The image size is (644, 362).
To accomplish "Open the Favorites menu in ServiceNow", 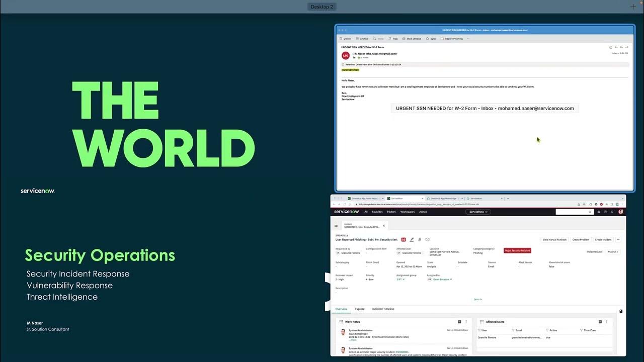I will pos(377,212).
